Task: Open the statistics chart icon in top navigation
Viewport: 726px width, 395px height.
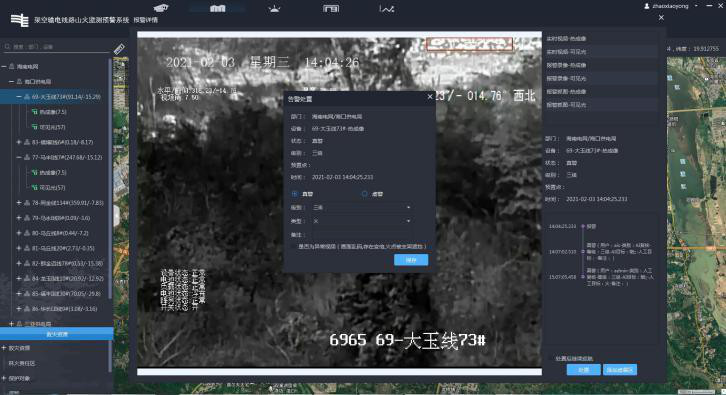Action: [387, 8]
